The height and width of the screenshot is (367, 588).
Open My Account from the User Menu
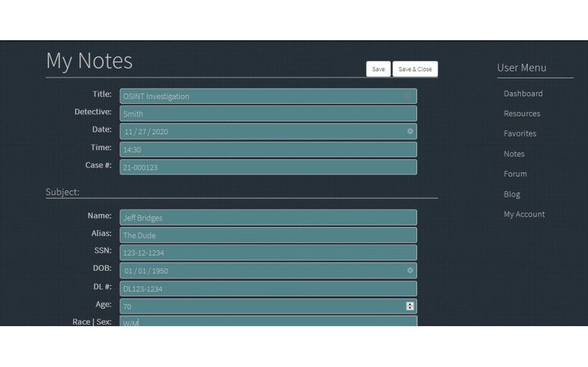(x=524, y=214)
